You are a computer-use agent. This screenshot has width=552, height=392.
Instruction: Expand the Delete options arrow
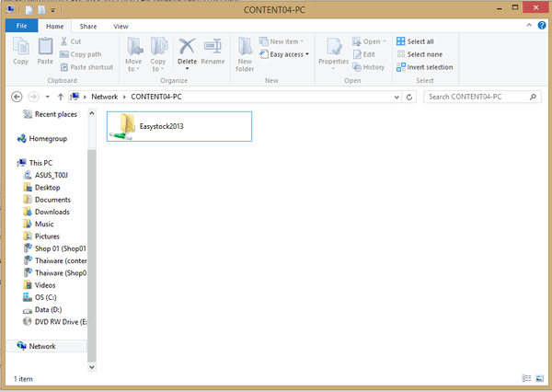pos(187,69)
